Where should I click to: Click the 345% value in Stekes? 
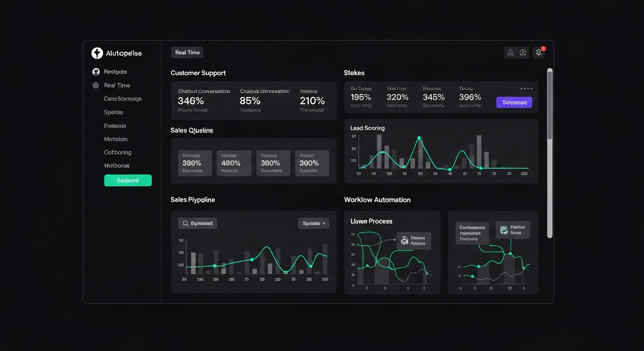[x=434, y=97]
